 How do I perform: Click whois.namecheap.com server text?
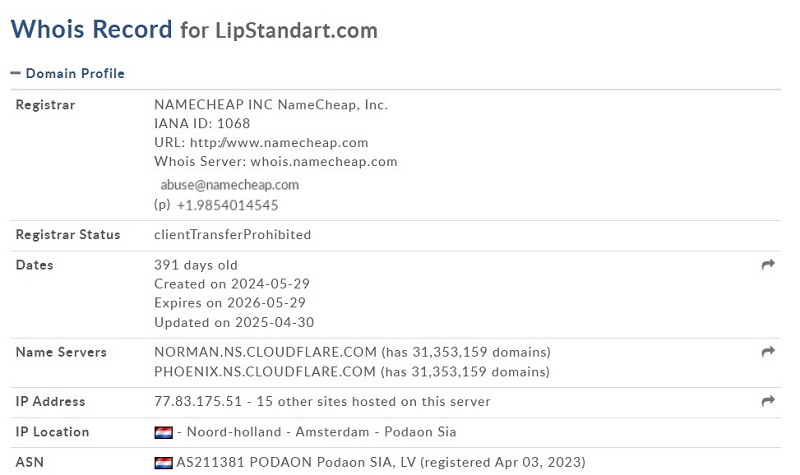(x=324, y=162)
